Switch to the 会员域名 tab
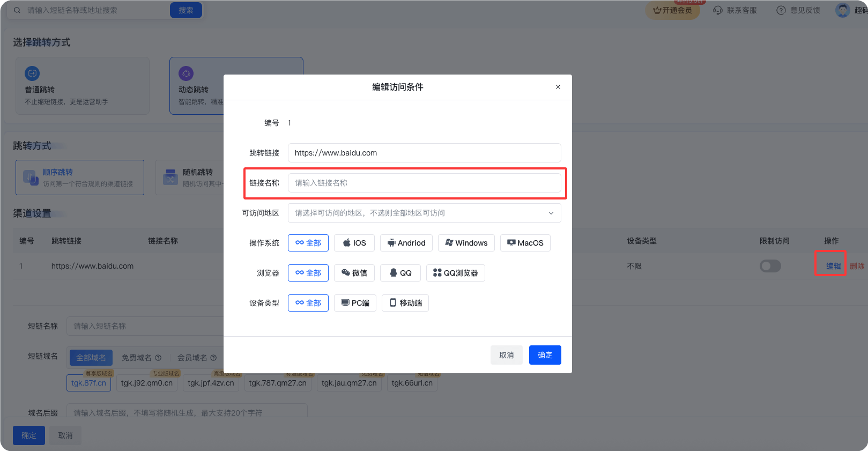868x451 pixels. (192, 358)
